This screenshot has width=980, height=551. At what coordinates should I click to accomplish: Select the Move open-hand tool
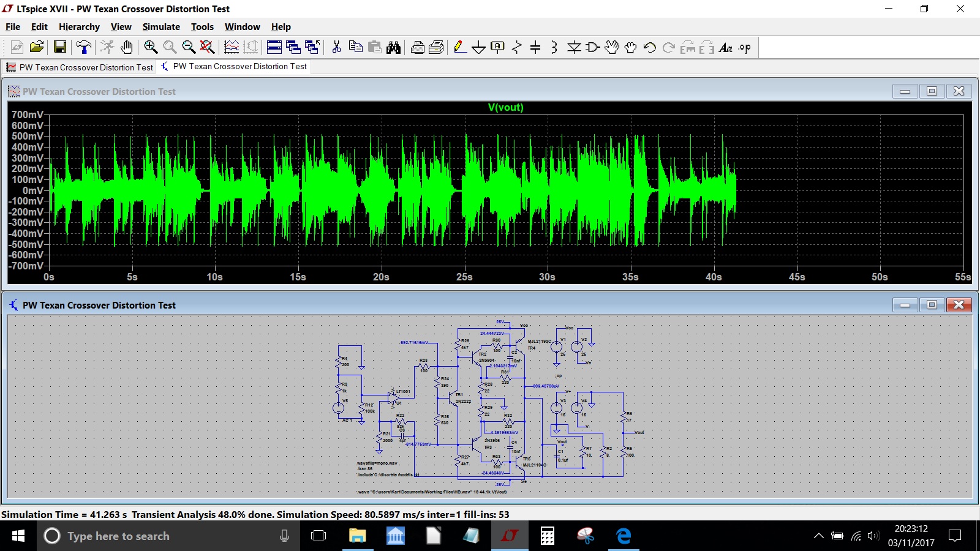[x=612, y=47]
